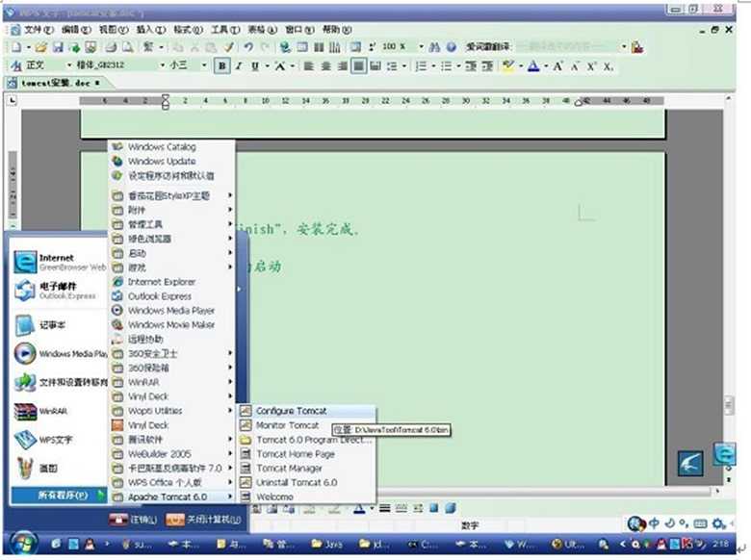The height and width of the screenshot is (560, 751).
Task: Expand WeBuilder 2005 program folder
Action: click(172, 454)
